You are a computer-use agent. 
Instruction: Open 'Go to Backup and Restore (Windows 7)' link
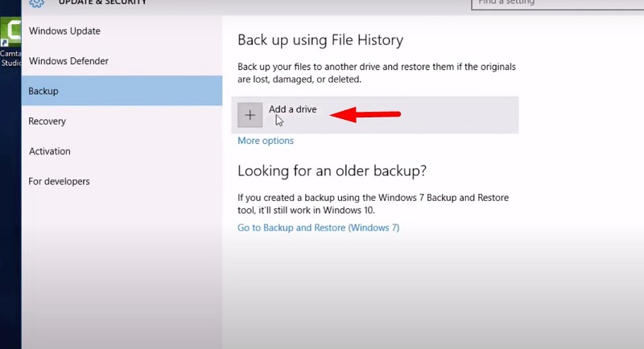[318, 228]
